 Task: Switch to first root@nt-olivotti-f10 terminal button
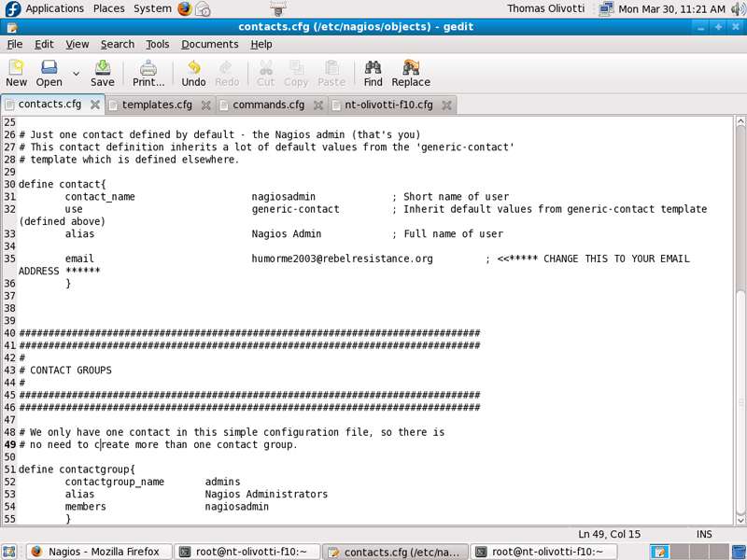pyautogui.click(x=247, y=552)
